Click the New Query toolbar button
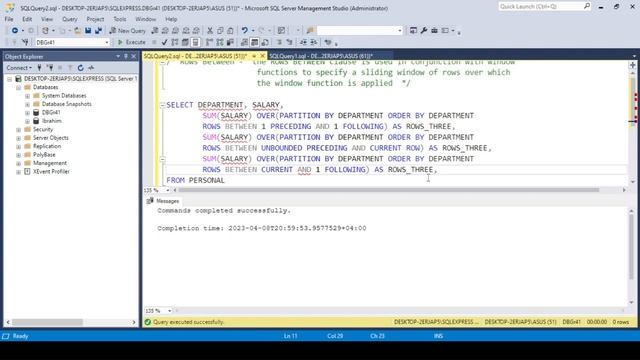 click(x=127, y=31)
